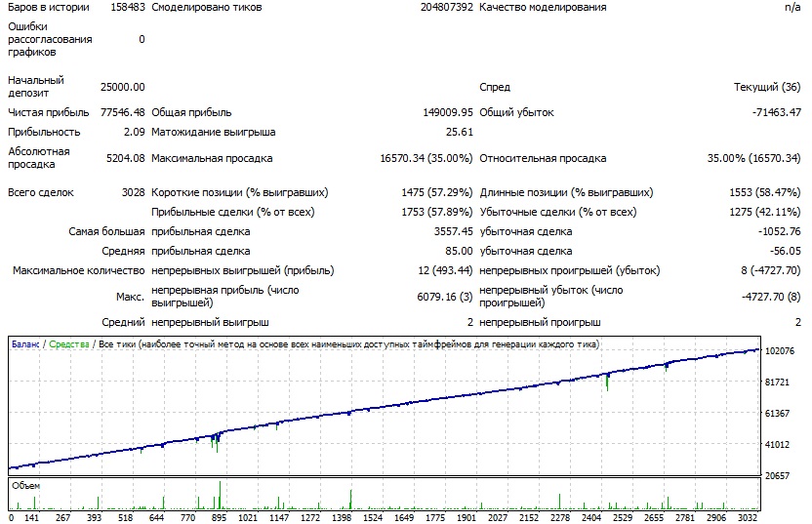Select largest loss trade value -1052.76
Image resolution: width=812 pixels, height=524 pixels.
tap(780, 231)
